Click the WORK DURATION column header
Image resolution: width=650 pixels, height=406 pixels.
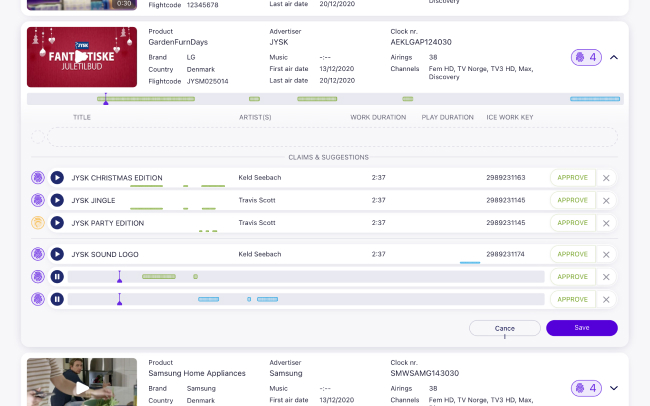pos(378,117)
